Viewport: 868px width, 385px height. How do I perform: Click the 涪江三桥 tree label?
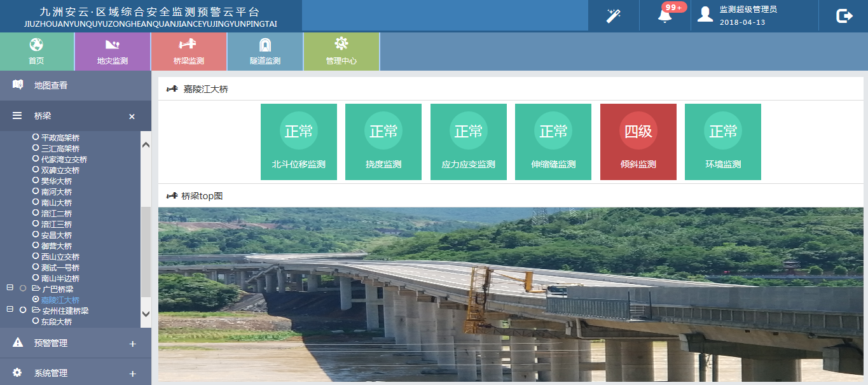[57, 224]
